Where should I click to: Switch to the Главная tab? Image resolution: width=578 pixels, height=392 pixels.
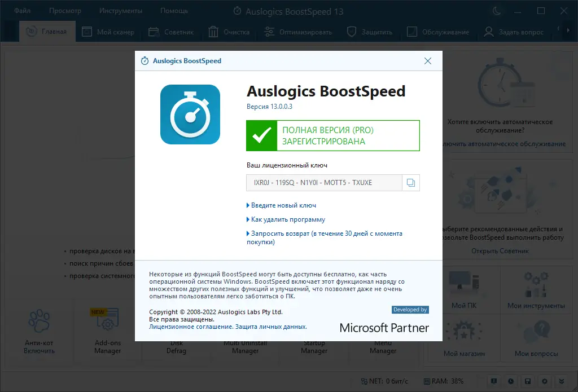(x=47, y=32)
